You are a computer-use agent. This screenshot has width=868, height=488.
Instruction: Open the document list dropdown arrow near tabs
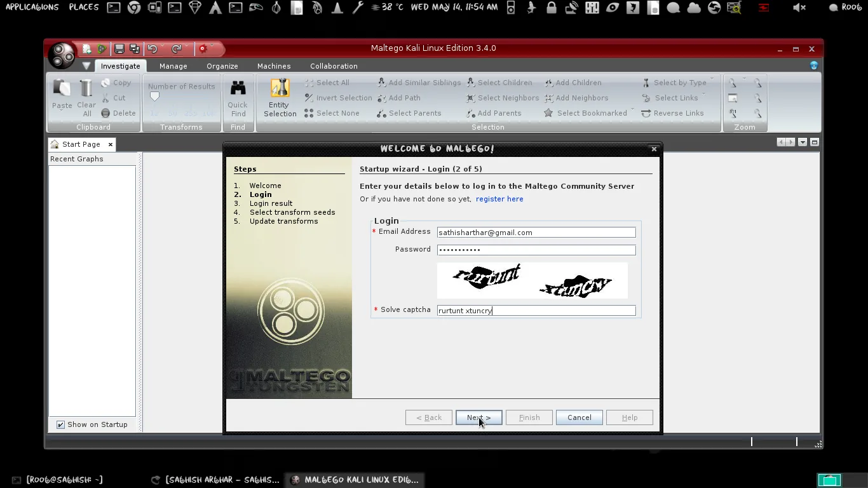click(803, 142)
